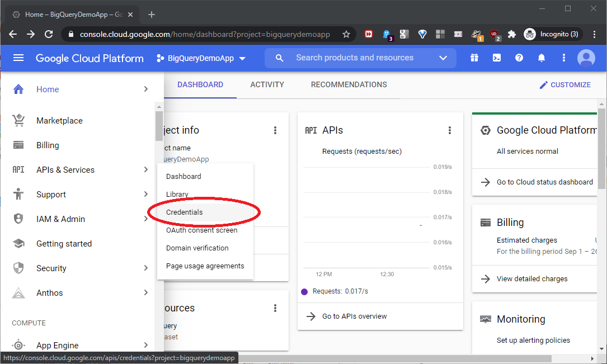
Task: Select Domain verification
Action: click(205, 248)
